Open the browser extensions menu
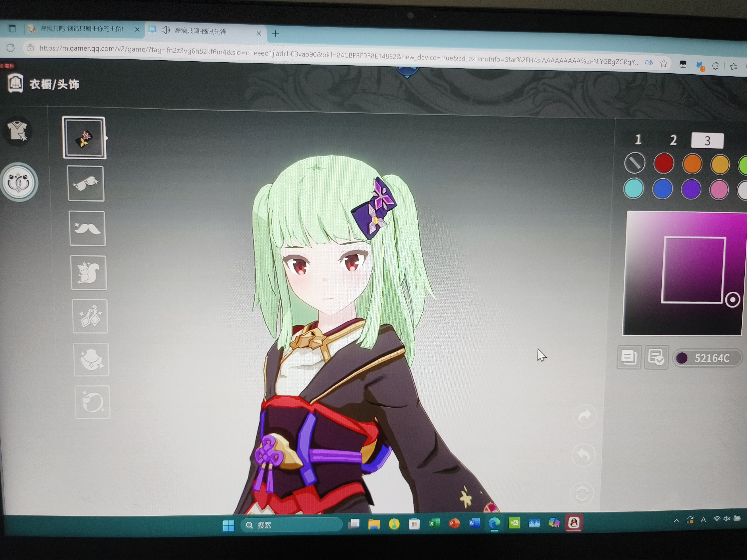The height and width of the screenshot is (560, 747). pos(715,66)
